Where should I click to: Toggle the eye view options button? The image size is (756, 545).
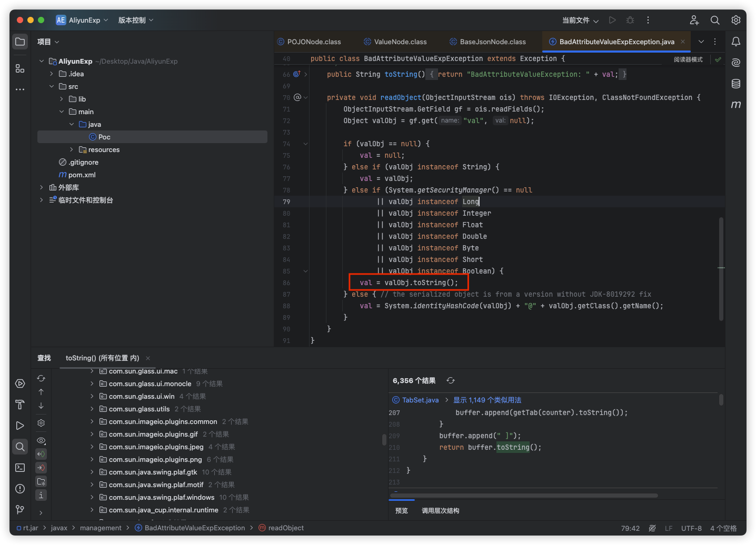[x=41, y=440]
